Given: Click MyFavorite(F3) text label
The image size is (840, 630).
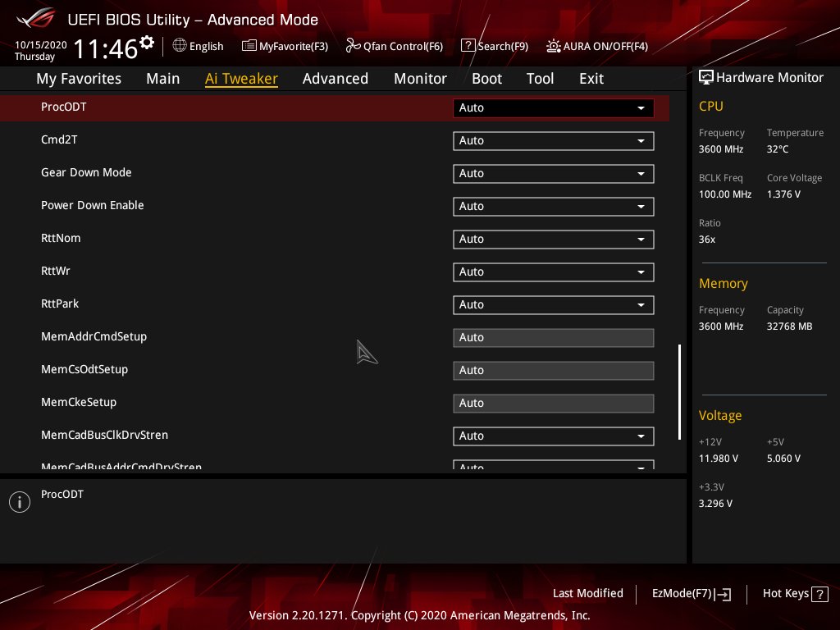Looking at the screenshot, I should pyautogui.click(x=294, y=46).
